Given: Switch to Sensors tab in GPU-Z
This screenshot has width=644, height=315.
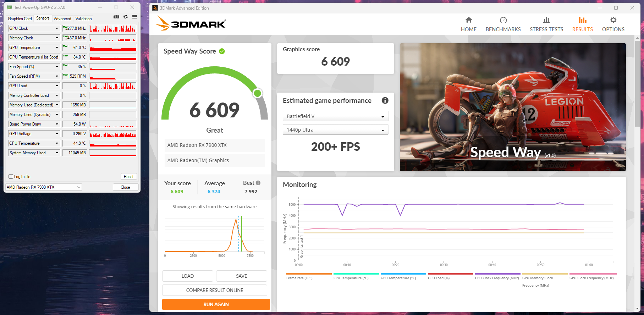Looking at the screenshot, I should point(43,18).
